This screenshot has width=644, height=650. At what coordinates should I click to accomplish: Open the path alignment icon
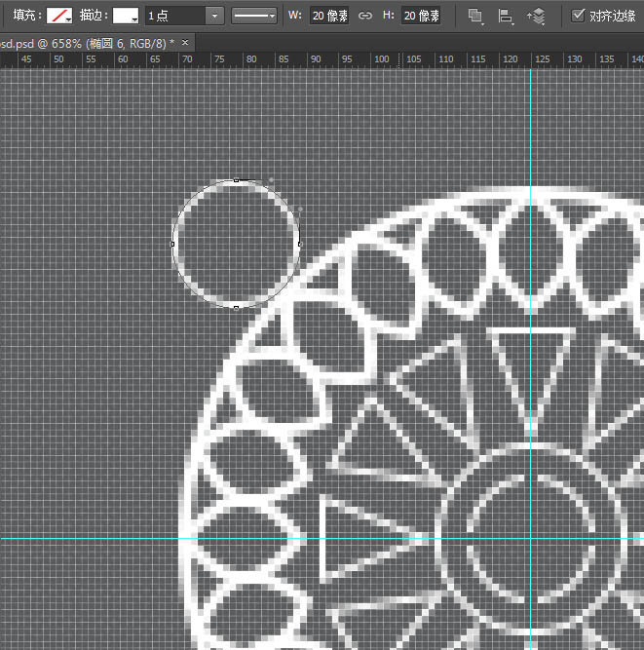point(505,16)
